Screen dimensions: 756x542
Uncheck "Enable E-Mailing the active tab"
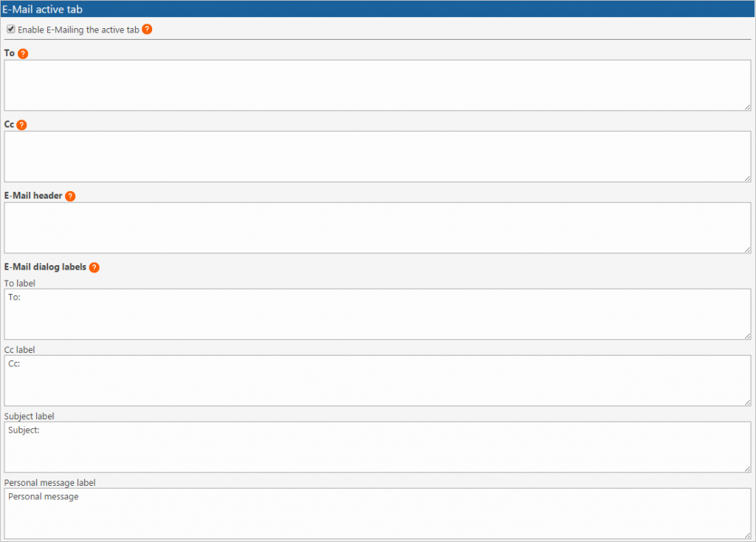10,29
